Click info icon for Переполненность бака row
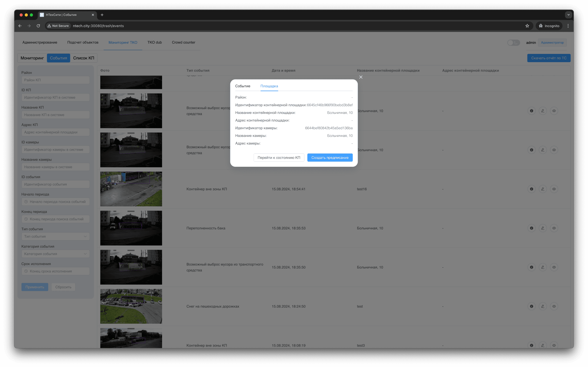The height and width of the screenshot is (367, 588). pyautogui.click(x=531, y=228)
